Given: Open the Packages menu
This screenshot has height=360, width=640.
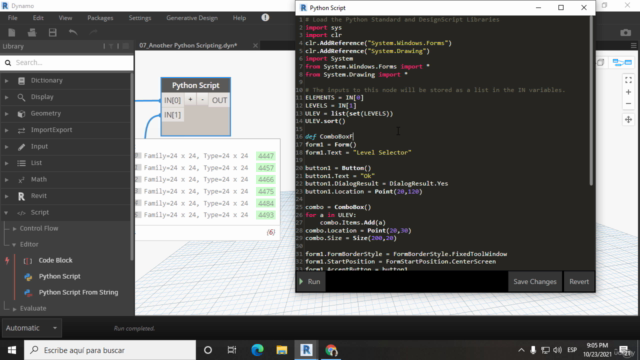Looking at the screenshot, I should pyautogui.click(x=100, y=18).
